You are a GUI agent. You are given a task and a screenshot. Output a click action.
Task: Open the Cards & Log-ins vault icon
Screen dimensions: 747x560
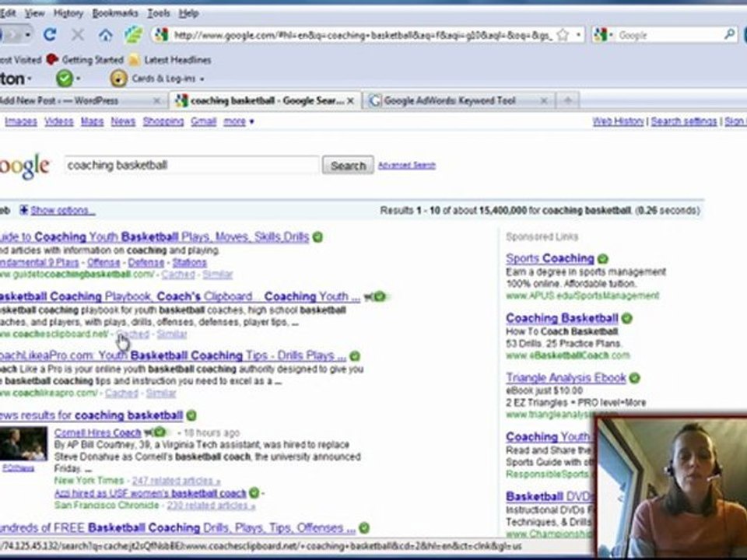[118, 79]
